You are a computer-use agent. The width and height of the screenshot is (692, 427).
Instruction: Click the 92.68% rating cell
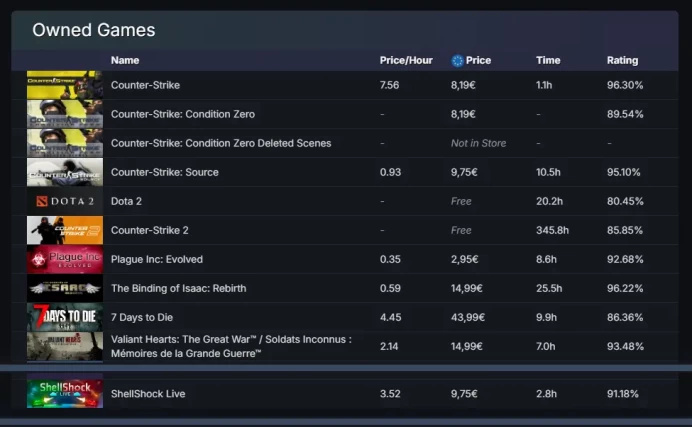[x=625, y=259]
